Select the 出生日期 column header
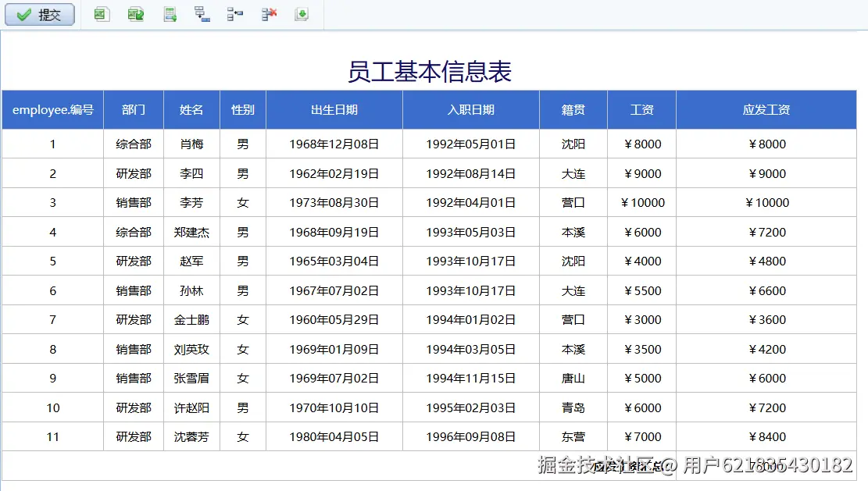The width and height of the screenshot is (868, 491). [x=334, y=110]
